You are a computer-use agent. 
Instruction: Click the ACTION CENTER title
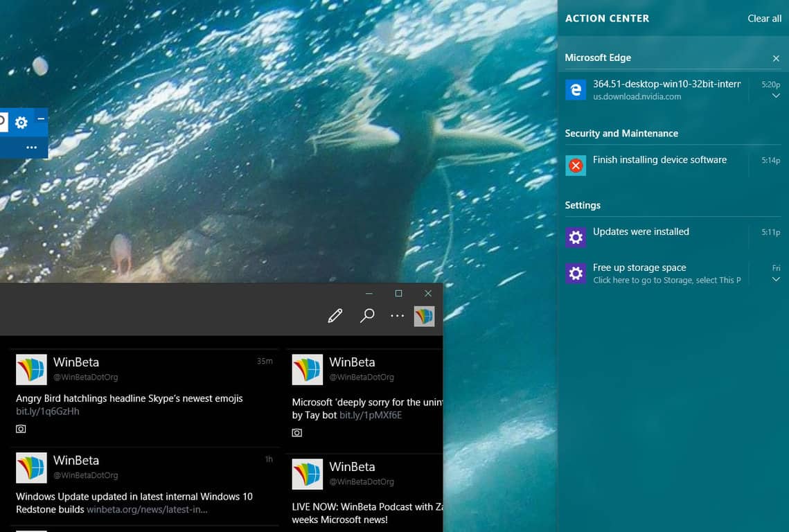(607, 19)
